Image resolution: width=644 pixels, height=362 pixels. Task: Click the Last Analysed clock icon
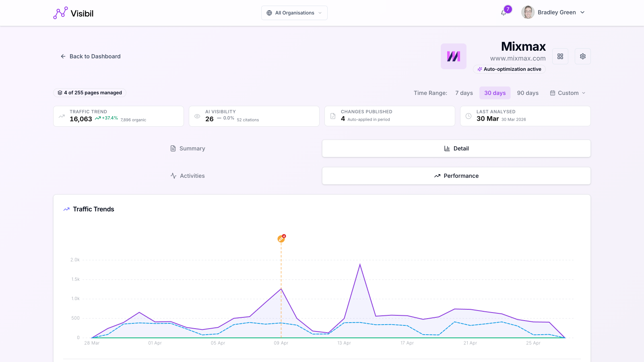(x=469, y=116)
